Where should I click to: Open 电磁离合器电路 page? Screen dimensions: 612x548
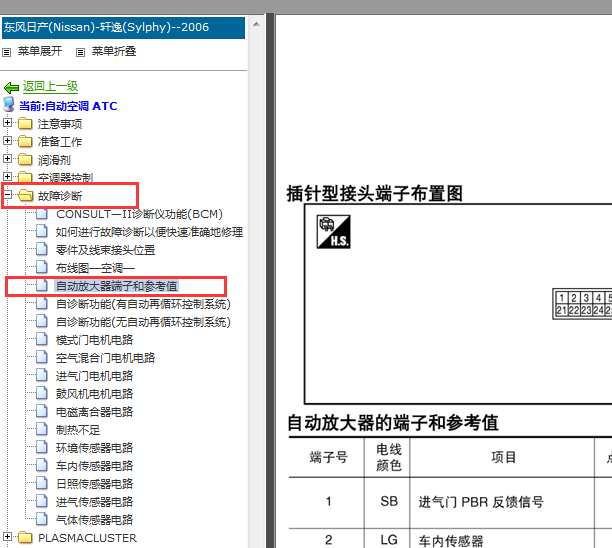pos(94,411)
